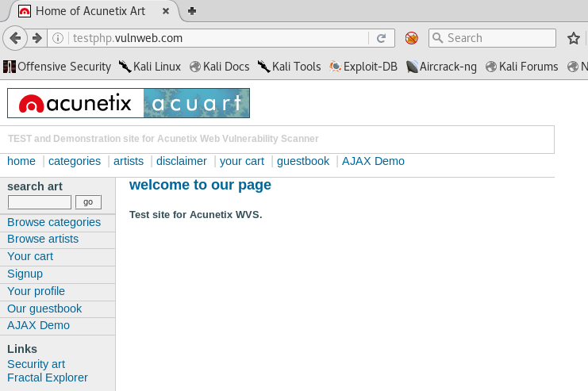The width and height of the screenshot is (588, 391).
Task: Open your cart in the top navigation
Action: pos(242,161)
